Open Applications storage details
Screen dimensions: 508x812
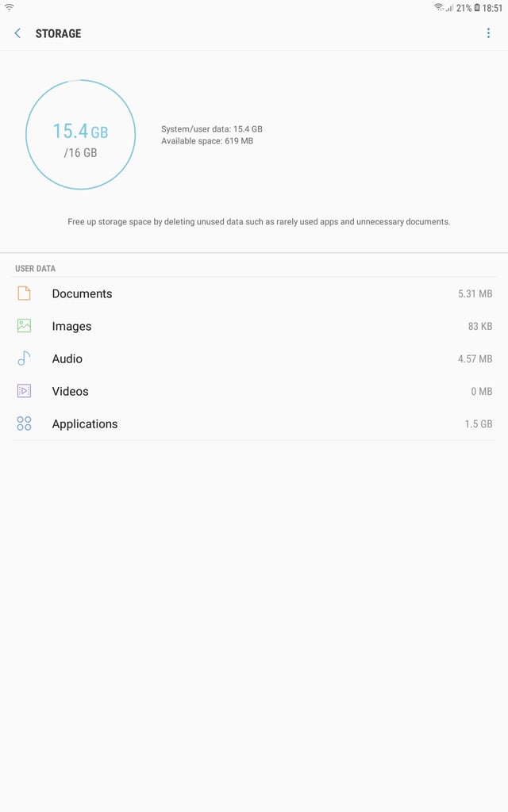click(x=254, y=424)
